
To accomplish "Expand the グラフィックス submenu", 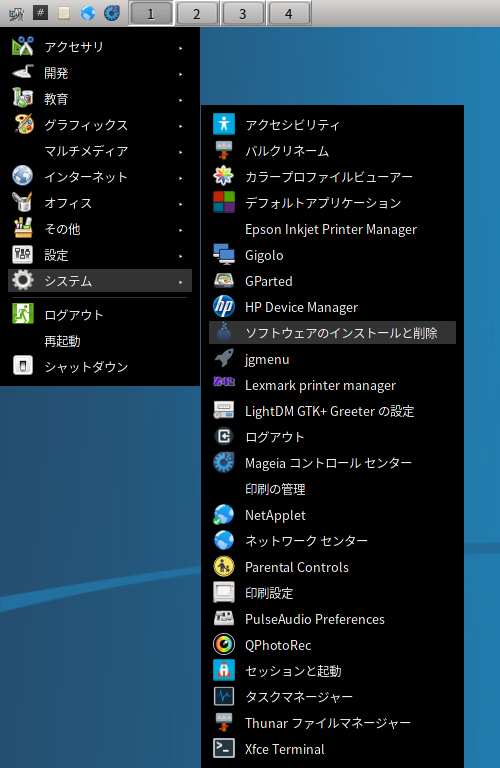I will [100, 125].
